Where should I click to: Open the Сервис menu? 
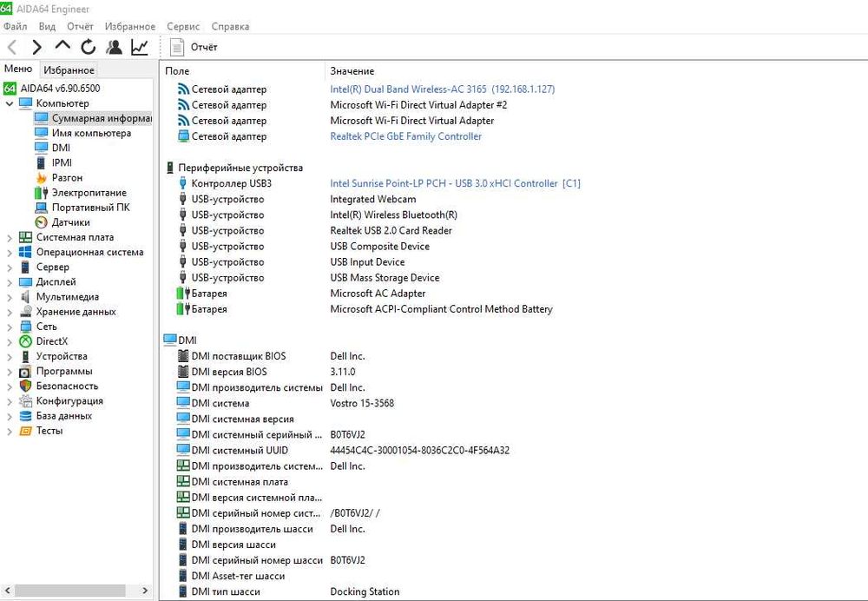click(183, 26)
